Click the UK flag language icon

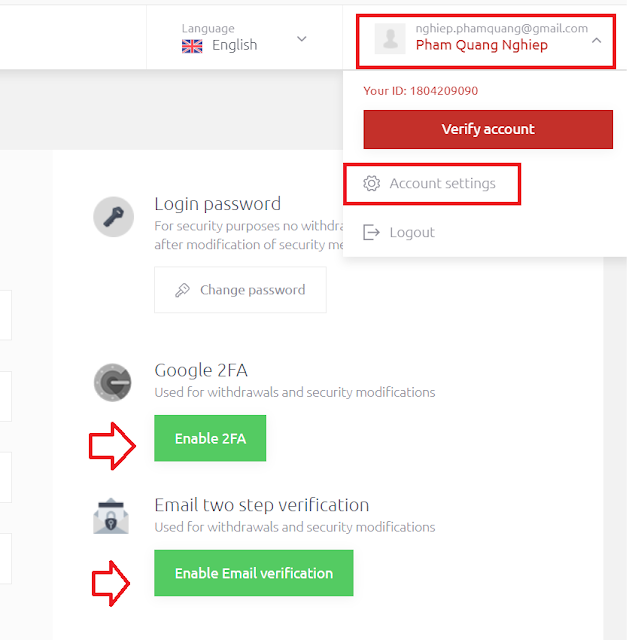click(192, 46)
